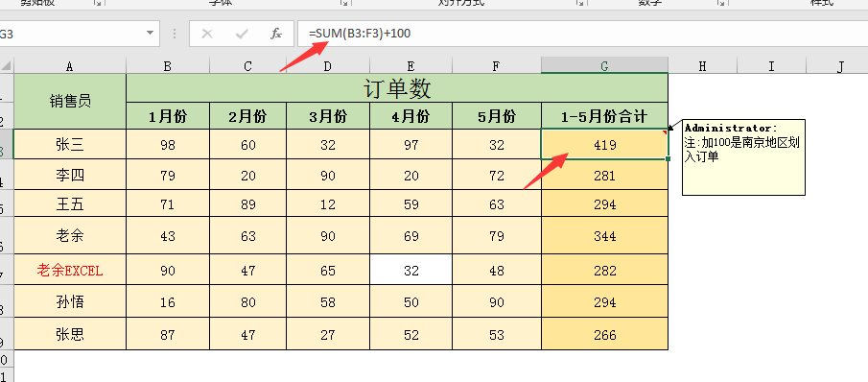Click 王五's 5月份 value 63

pos(497,203)
